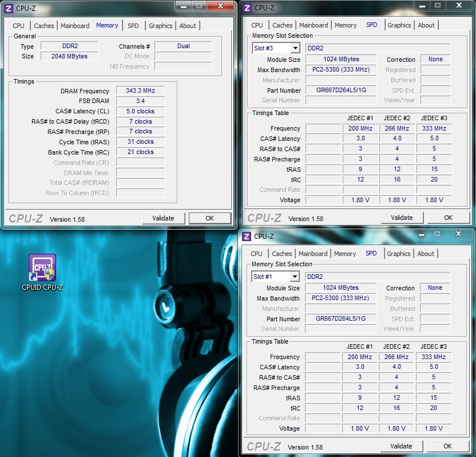Image resolution: width=476 pixels, height=457 pixels.
Task: Switch to CPU tab in Slot #1 window
Action: [256, 254]
